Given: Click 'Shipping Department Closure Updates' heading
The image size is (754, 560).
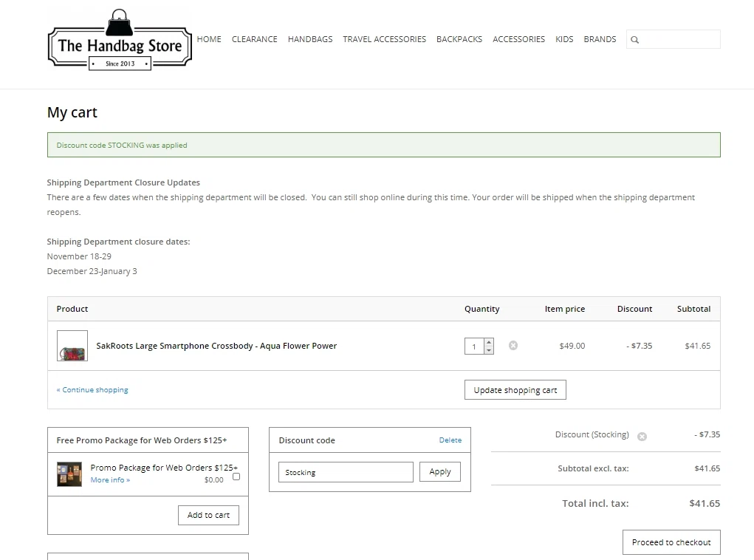Looking at the screenshot, I should pos(123,182).
